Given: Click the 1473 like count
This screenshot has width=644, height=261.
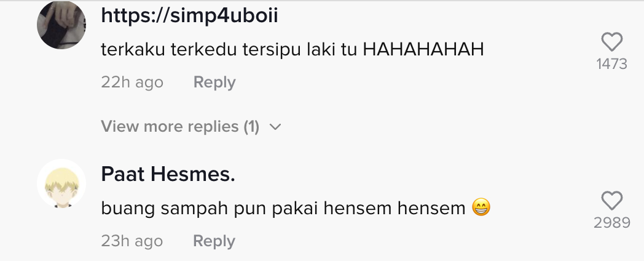Looking at the screenshot, I should 611,64.
